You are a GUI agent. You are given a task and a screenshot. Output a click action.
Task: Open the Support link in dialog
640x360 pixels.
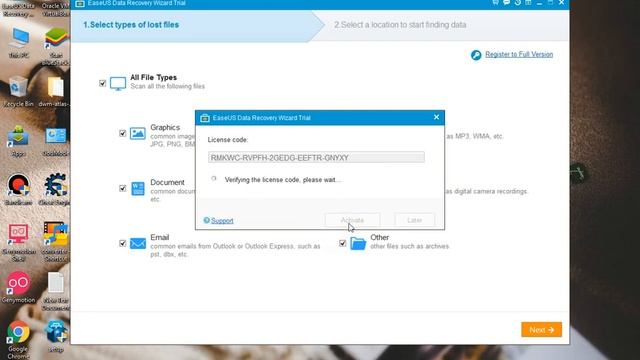tap(222, 221)
